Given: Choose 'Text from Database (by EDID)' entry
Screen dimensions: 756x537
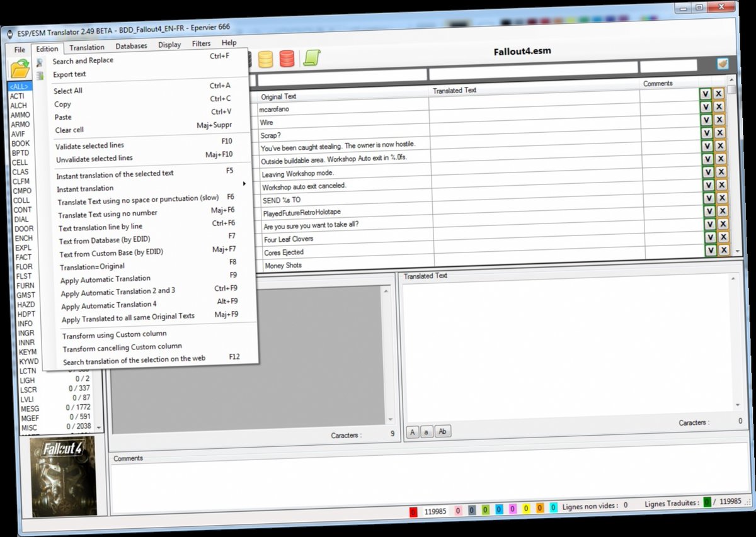Looking at the screenshot, I should tap(105, 240).
